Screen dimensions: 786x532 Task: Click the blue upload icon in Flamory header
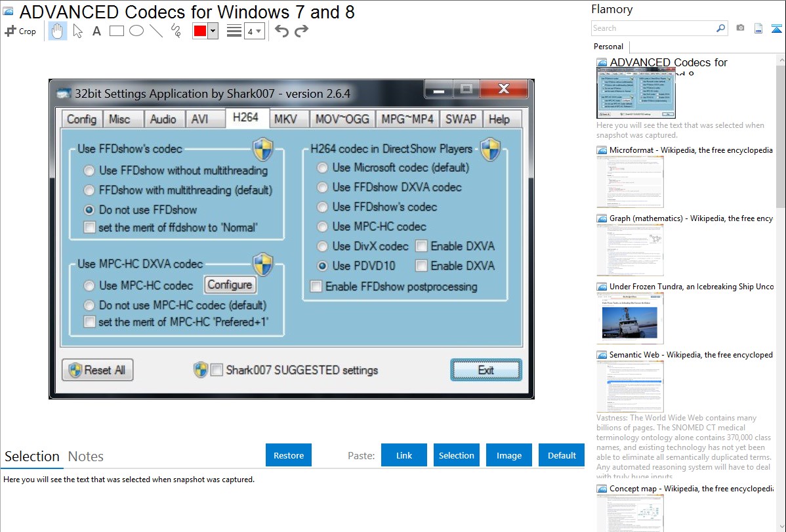[776, 28]
